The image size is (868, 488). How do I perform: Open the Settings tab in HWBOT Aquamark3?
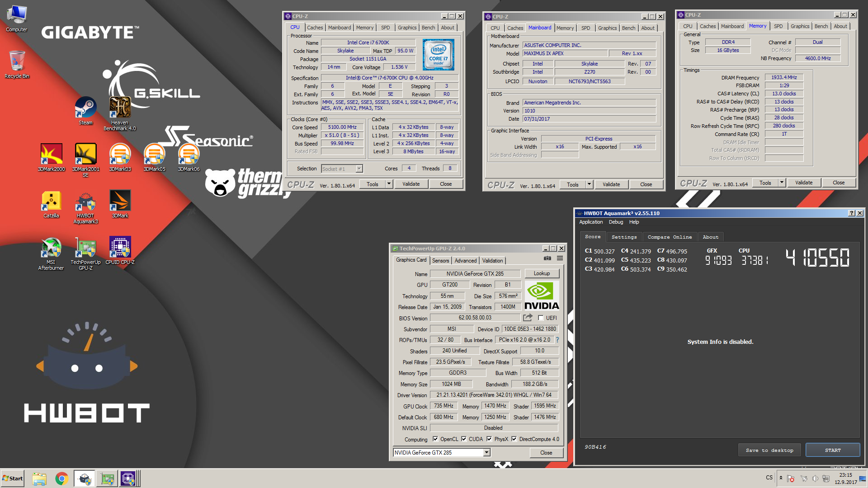click(624, 237)
